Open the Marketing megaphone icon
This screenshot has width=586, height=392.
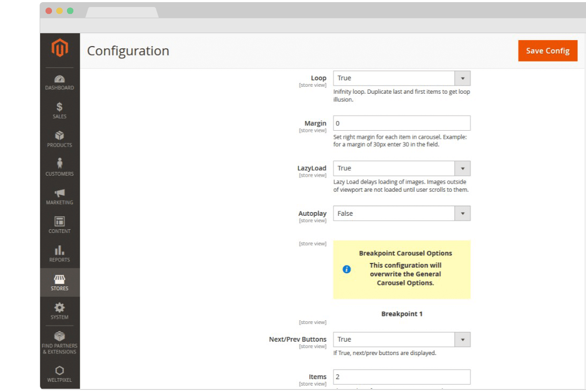(x=59, y=193)
